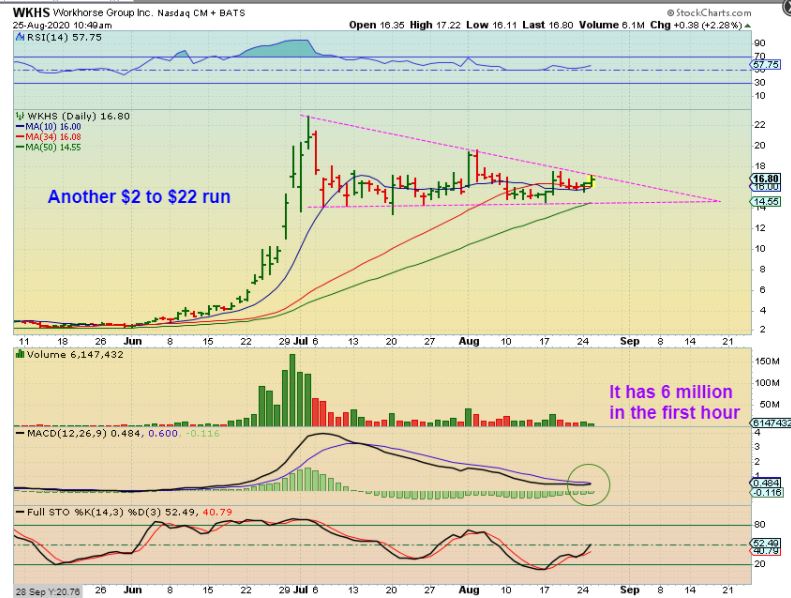Click the red 40.79 value in STO label
This screenshot has width=791, height=598.
pyautogui.click(x=217, y=512)
